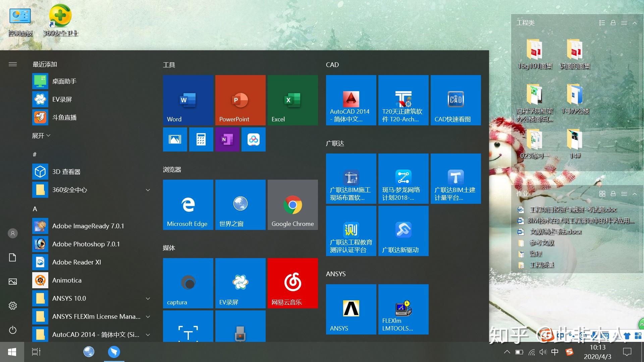
Task: Open the 工程类 panel options menu
Action: point(624,23)
